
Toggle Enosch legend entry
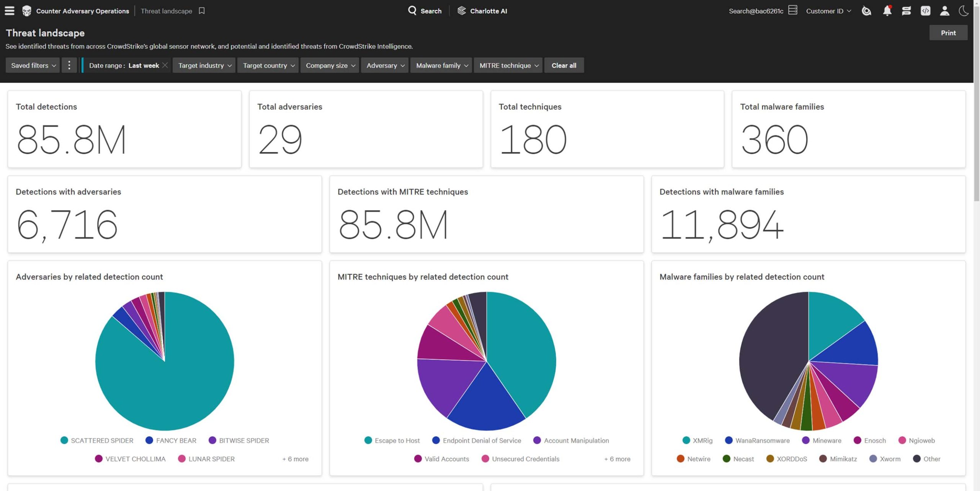(870, 440)
